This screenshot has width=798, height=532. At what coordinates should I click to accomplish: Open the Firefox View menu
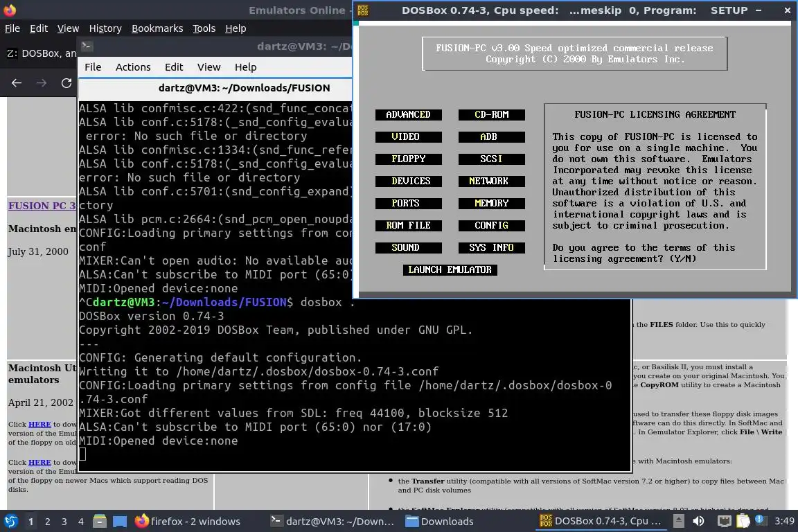click(x=68, y=28)
